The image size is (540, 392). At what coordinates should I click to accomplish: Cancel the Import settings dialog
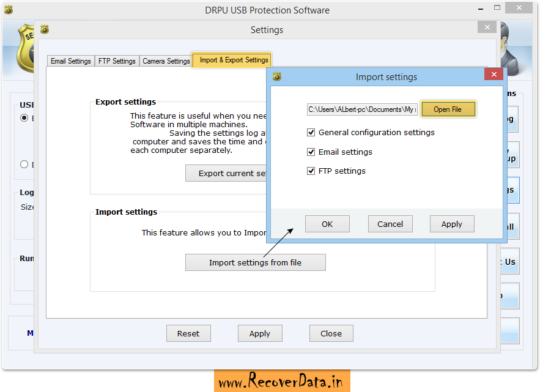coord(390,224)
